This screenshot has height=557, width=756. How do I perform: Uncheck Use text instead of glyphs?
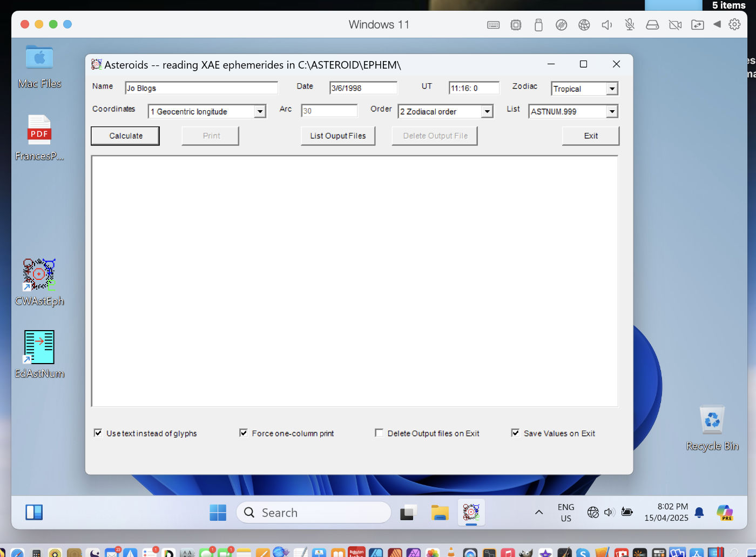[x=98, y=433]
